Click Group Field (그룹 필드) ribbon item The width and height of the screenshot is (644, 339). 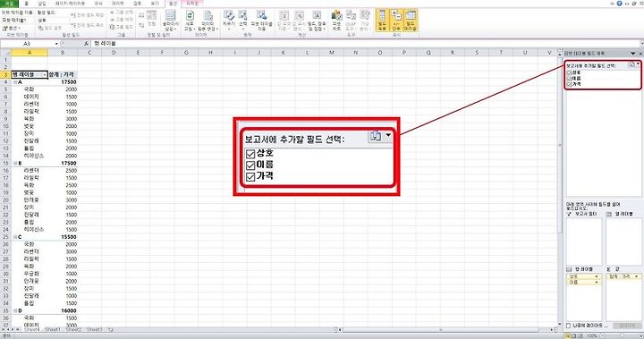[x=122, y=27]
